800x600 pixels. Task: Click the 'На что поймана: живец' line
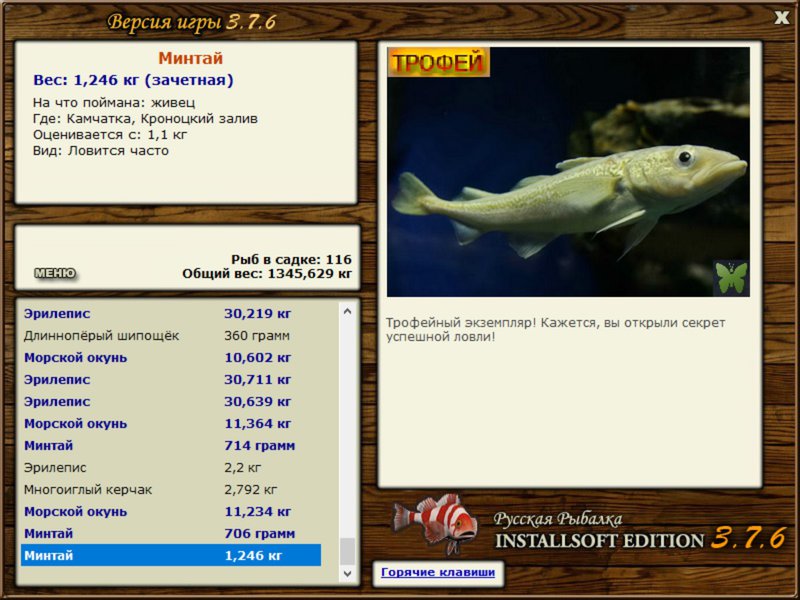[x=114, y=103]
